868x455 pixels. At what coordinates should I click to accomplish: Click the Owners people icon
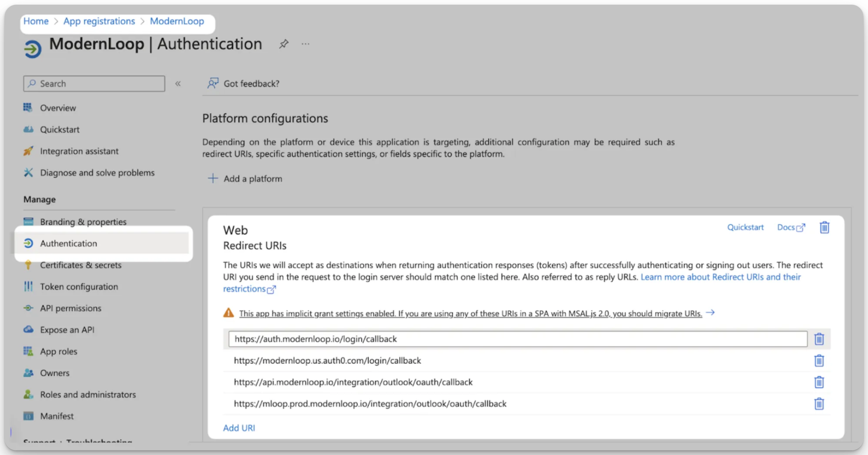click(x=28, y=373)
